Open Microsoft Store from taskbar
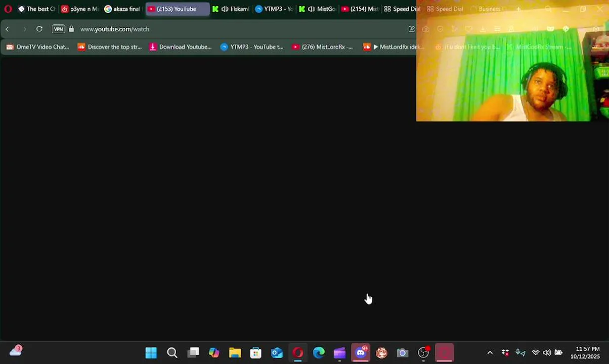The image size is (609, 364). (256, 353)
